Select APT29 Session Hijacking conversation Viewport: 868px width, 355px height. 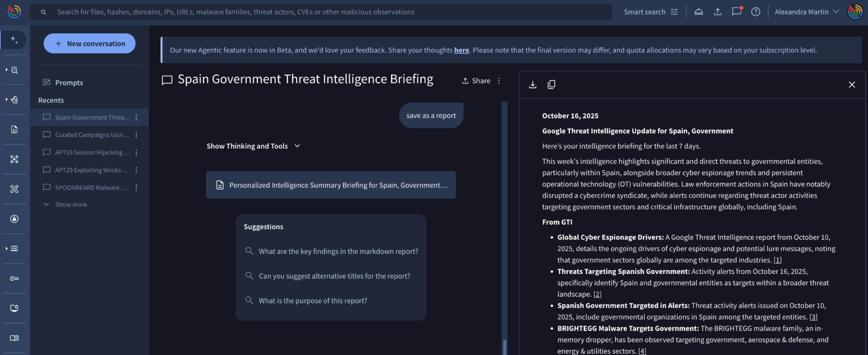pyautogui.click(x=92, y=152)
